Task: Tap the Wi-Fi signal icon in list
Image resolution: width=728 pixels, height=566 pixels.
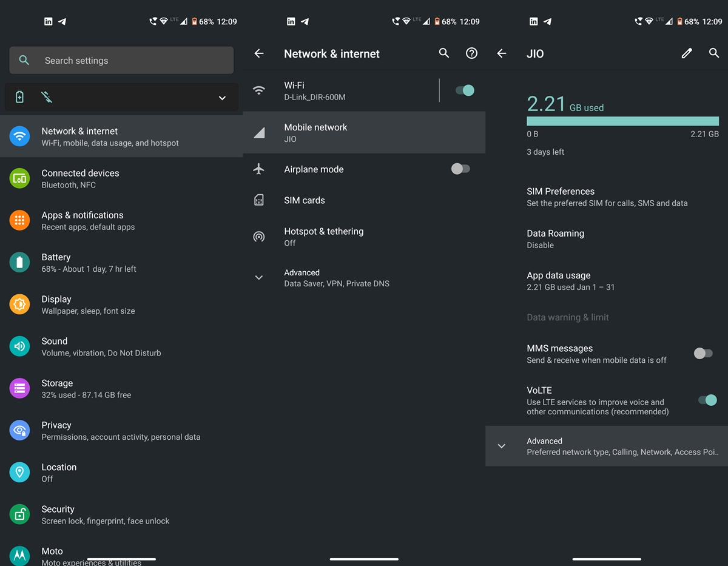Action: (x=259, y=90)
